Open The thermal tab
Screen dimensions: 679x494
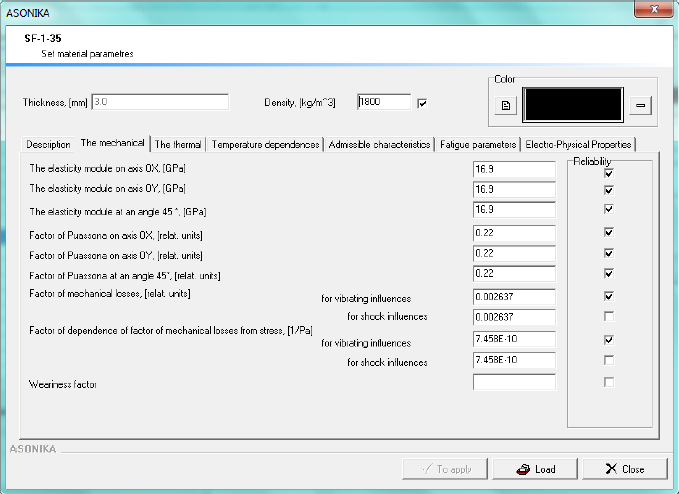pyautogui.click(x=178, y=144)
